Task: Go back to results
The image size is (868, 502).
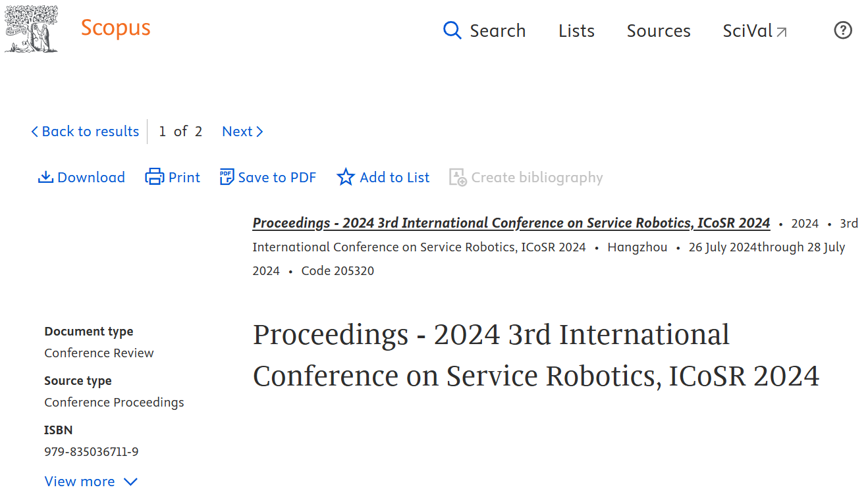Action: pyautogui.click(x=90, y=132)
